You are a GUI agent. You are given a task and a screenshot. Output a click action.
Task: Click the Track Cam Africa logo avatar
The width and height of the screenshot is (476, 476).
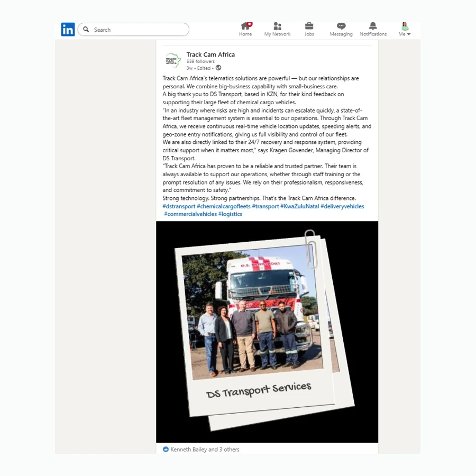[x=173, y=60]
